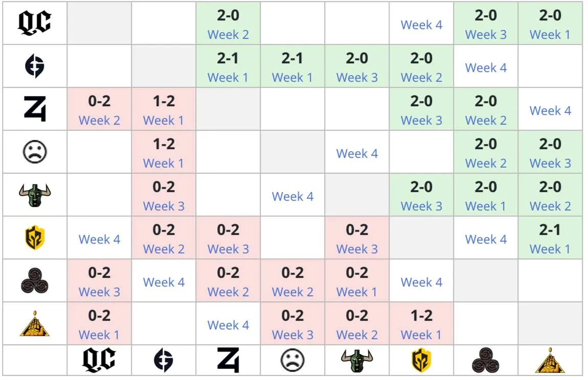
Task: Click the Z4 team logo in the left column
Action: [x=34, y=109]
